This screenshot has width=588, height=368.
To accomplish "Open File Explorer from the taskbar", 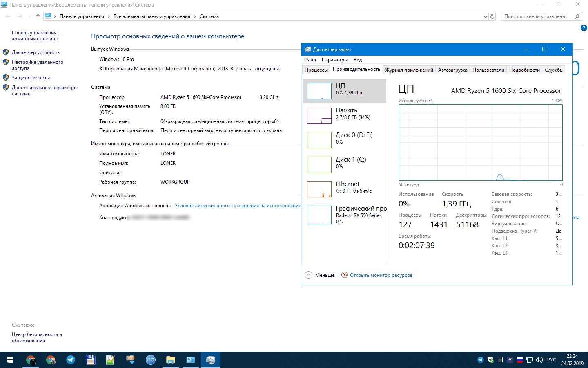I will 171,360.
